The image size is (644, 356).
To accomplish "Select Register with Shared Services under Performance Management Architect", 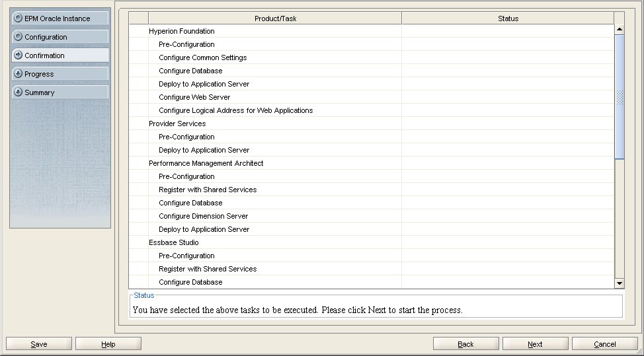I will (x=372, y=190).
